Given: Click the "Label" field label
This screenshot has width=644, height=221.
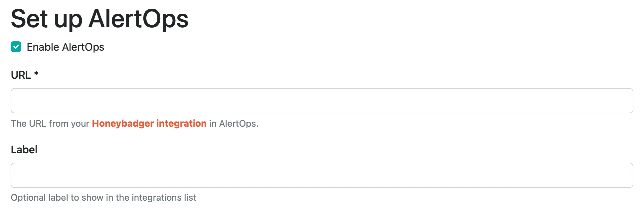Looking at the screenshot, I should [x=24, y=150].
